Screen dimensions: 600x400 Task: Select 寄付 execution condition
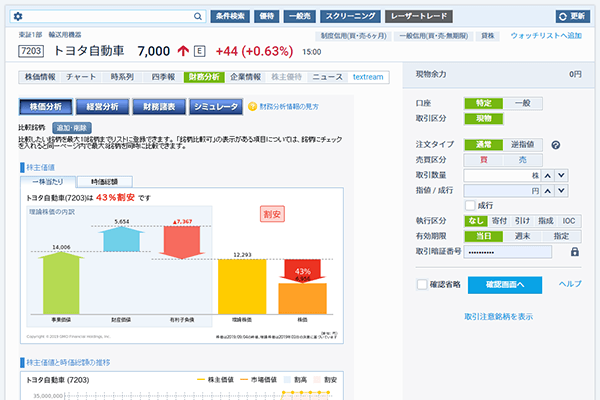tap(499, 221)
